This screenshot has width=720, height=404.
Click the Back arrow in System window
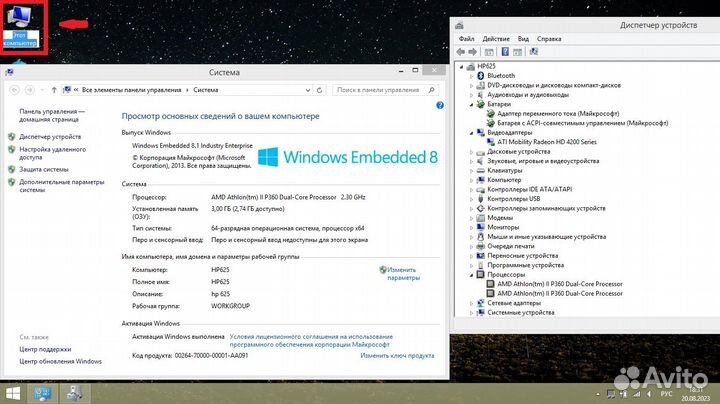click(x=14, y=90)
